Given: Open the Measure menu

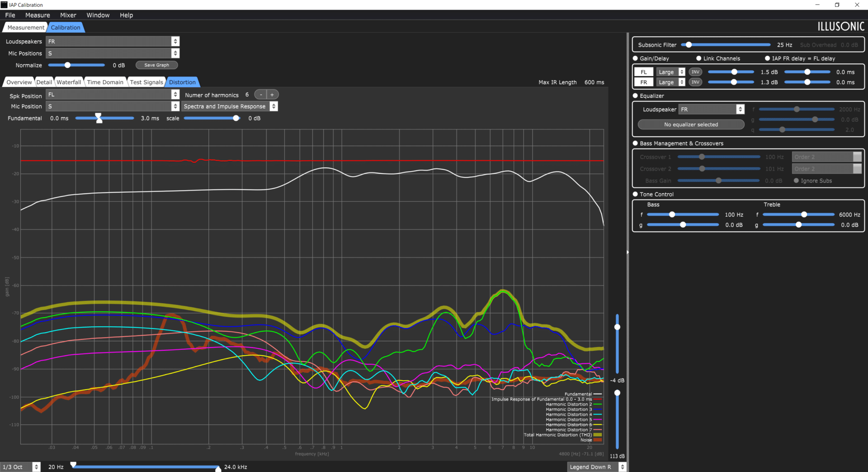Looking at the screenshot, I should [38, 15].
